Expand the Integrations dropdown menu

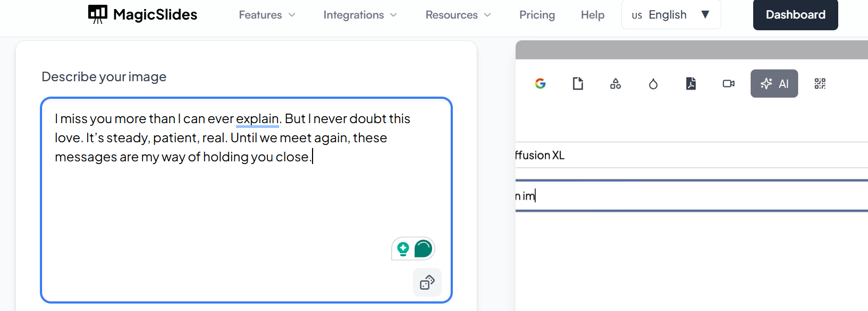click(x=360, y=15)
